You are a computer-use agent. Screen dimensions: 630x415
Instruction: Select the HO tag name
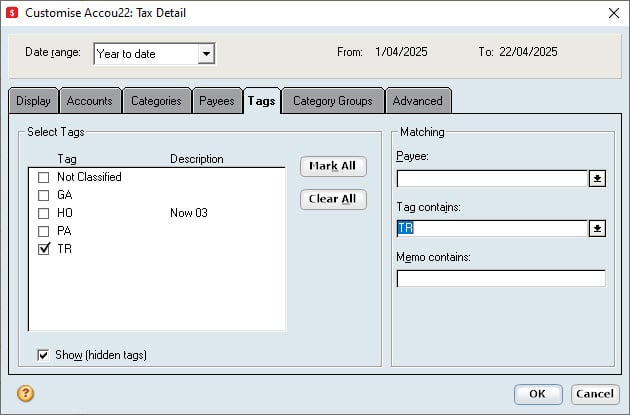tap(65, 213)
